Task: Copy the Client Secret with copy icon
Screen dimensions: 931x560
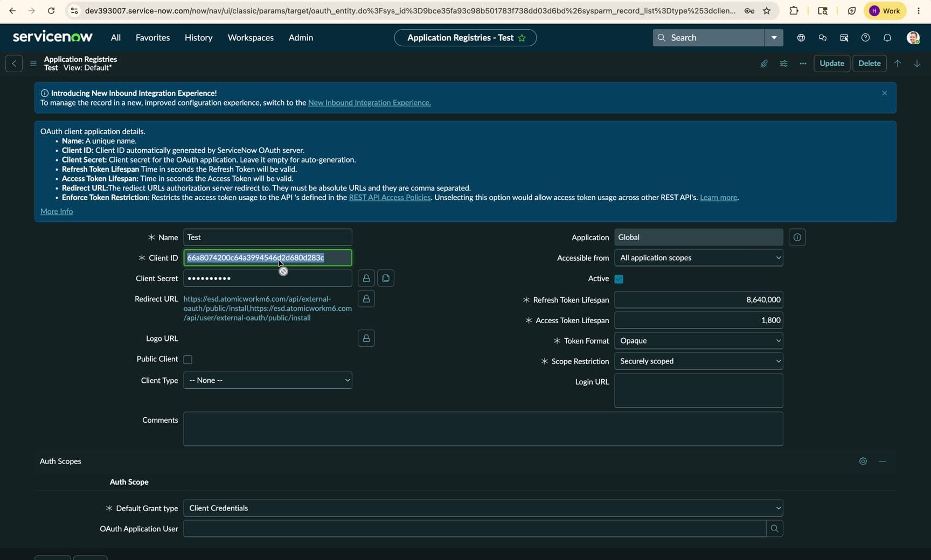Action: coord(386,278)
